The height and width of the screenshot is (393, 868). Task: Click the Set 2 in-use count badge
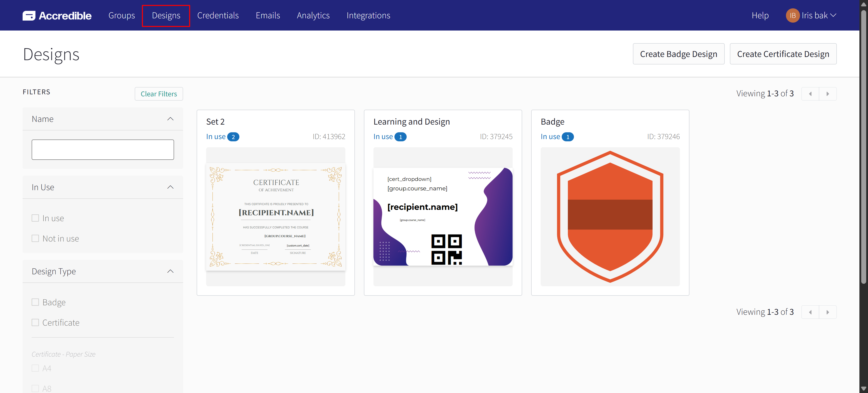[233, 137]
